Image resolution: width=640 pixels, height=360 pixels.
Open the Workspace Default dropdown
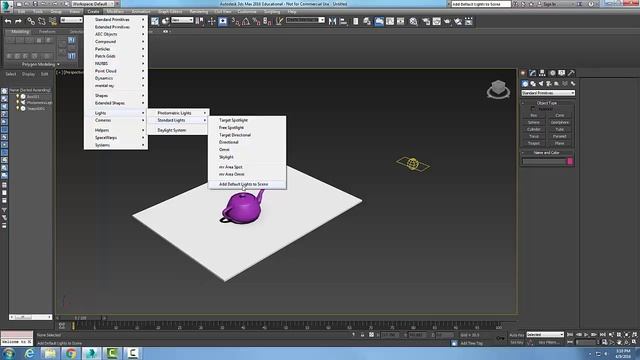tap(93, 4)
